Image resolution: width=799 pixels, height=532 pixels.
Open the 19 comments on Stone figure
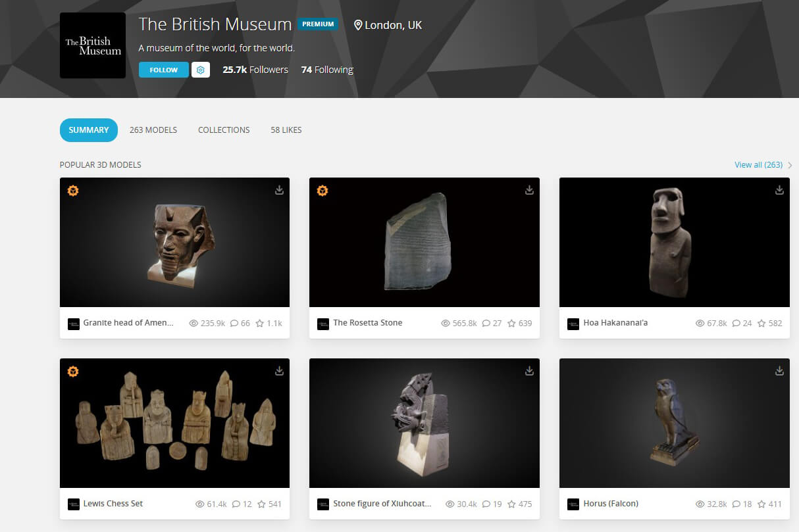(x=492, y=504)
